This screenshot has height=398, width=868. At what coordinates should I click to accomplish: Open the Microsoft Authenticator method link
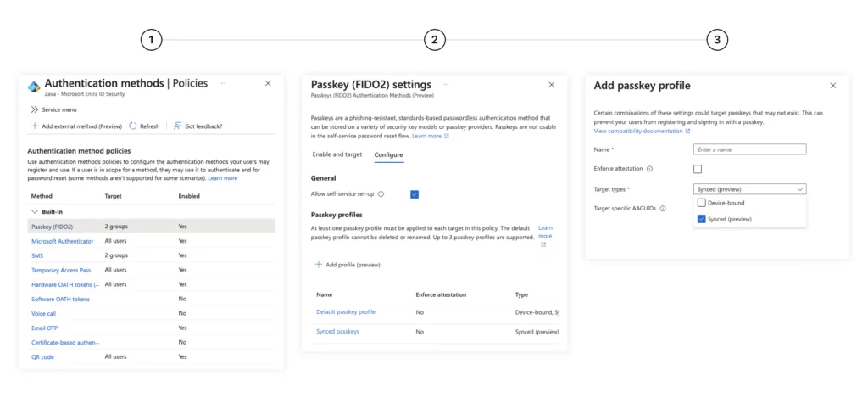(62, 241)
